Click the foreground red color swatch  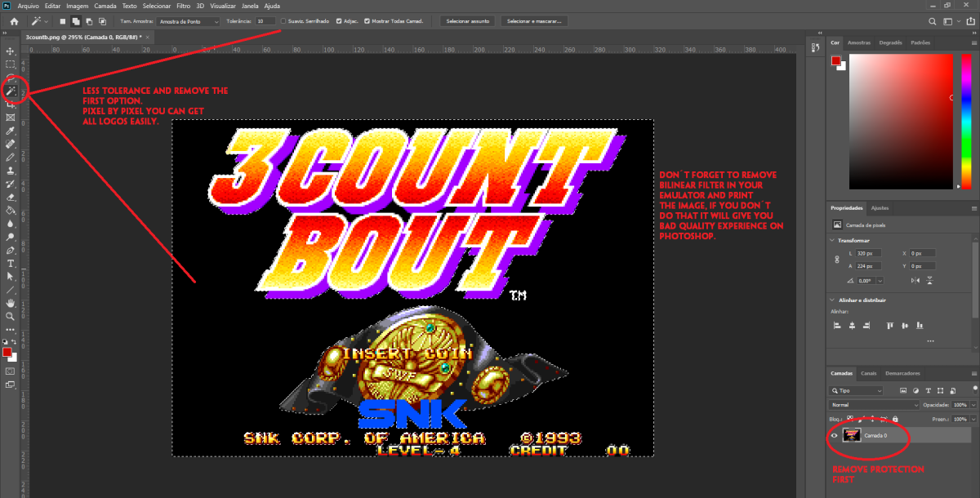(x=7, y=352)
